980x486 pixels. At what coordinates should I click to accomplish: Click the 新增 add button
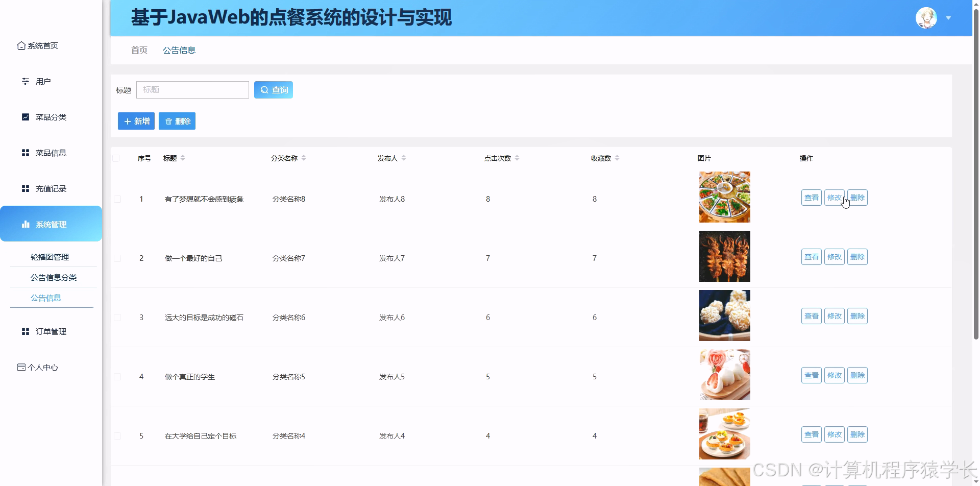tap(136, 121)
